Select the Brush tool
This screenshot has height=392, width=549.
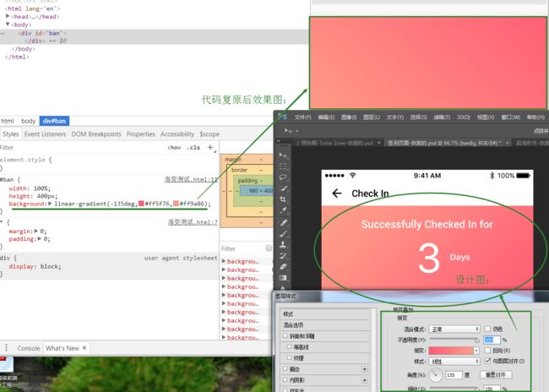[283, 234]
